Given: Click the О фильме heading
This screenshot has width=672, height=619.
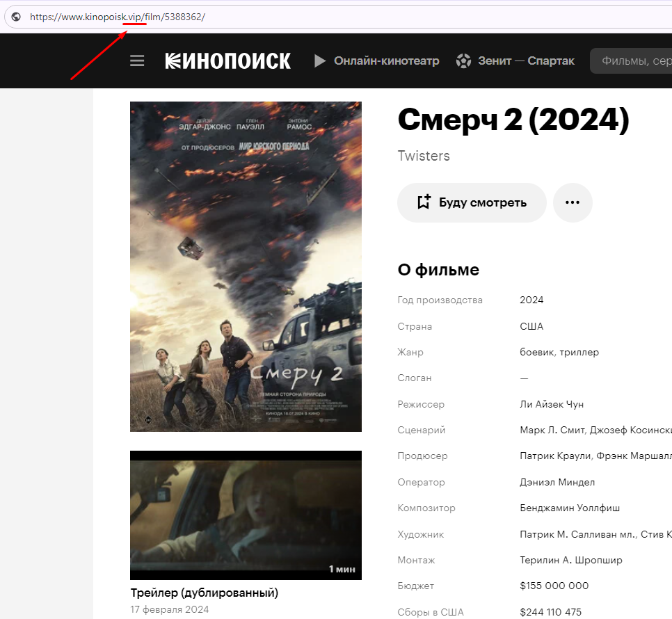Looking at the screenshot, I should tap(438, 270).
